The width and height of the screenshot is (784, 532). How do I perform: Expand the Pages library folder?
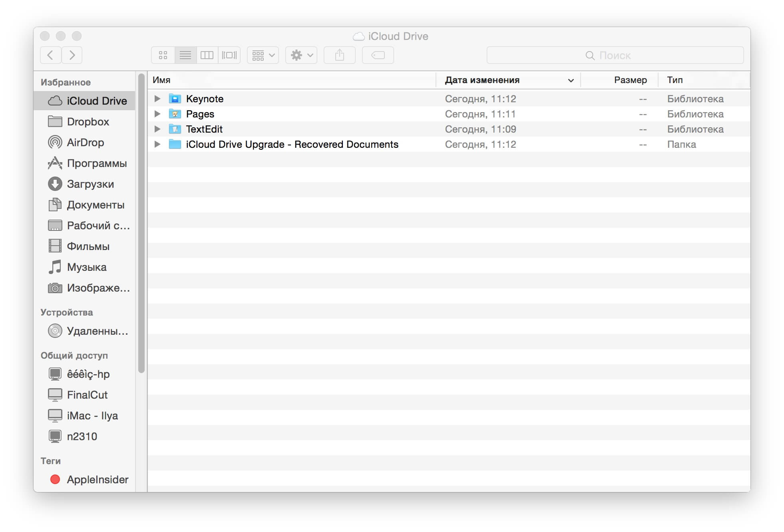157,114
